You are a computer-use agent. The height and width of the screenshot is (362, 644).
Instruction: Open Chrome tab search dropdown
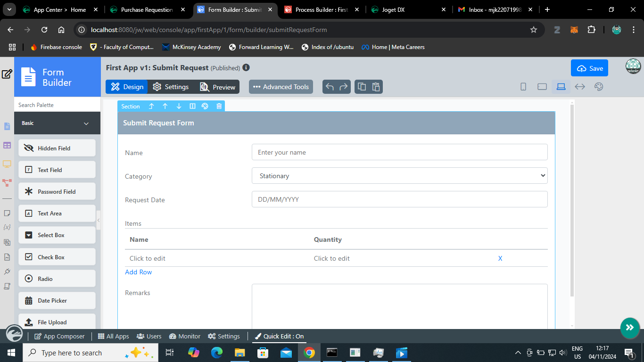(x=9, y=9)
